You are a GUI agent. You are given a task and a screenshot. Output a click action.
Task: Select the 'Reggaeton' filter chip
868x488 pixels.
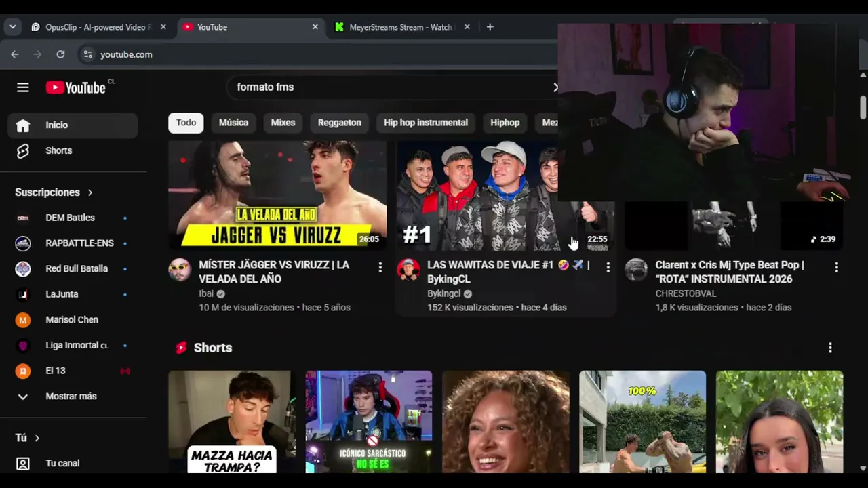[340, 123]
